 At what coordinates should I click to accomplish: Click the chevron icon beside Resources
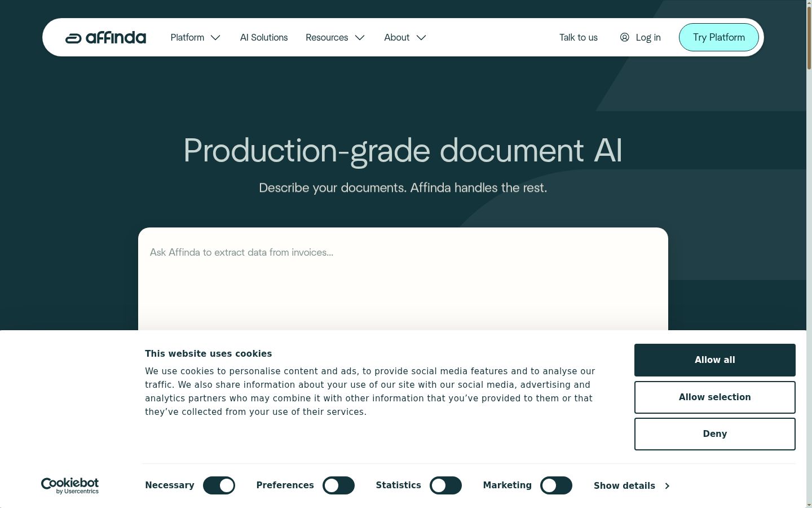tap(360, 38)
